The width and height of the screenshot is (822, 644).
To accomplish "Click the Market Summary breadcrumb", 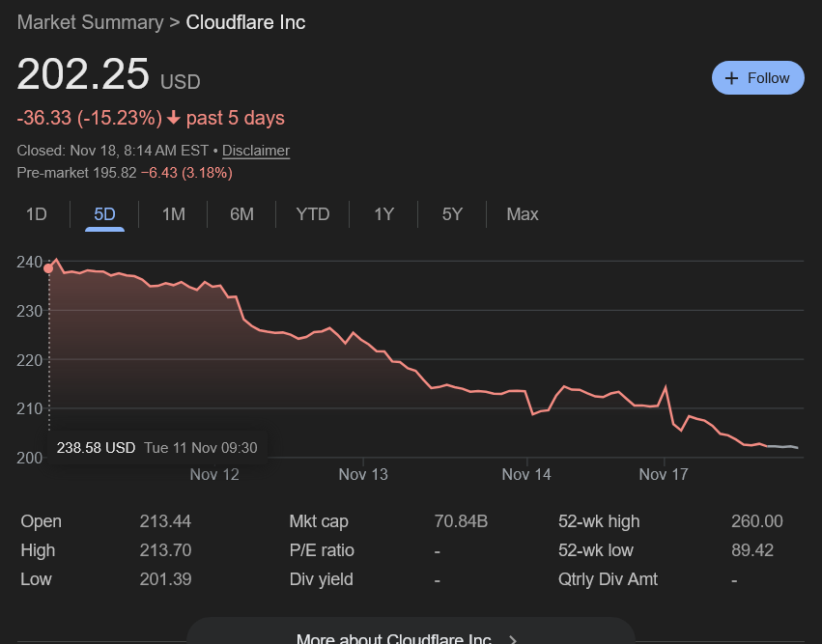I will click(x=90, y=22).
